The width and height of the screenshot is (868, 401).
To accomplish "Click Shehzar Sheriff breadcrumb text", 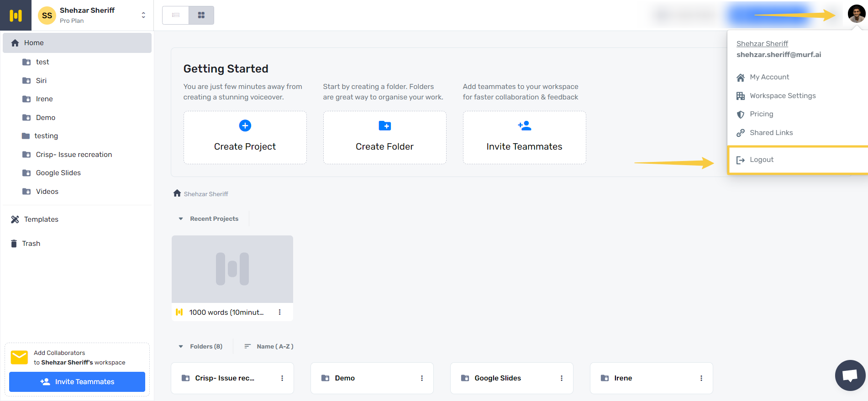I will coord(206,194).
